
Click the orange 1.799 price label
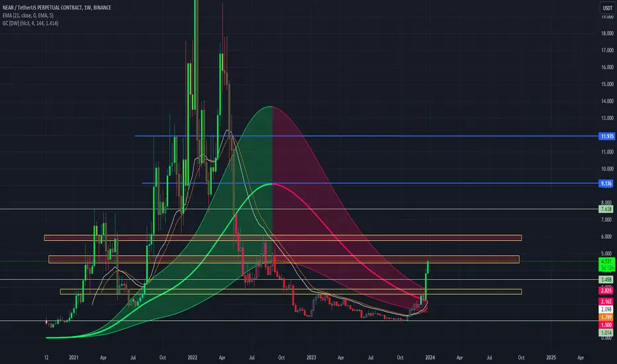point(606,317)
